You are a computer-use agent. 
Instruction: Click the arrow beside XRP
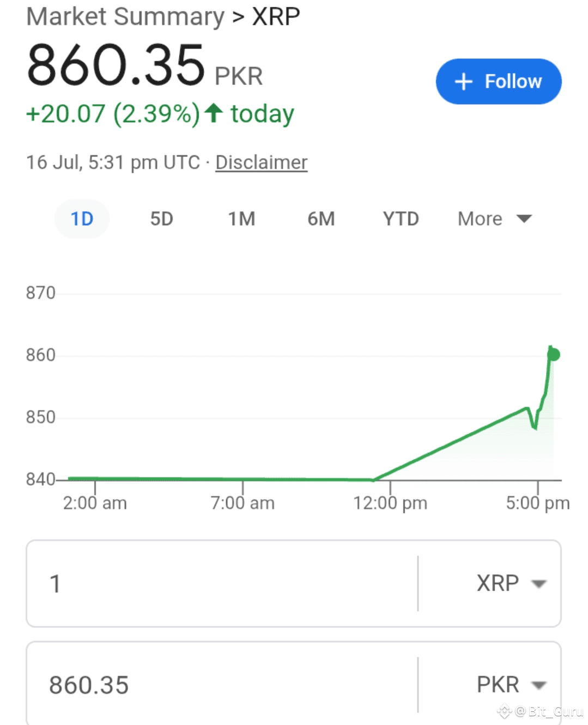539,584
